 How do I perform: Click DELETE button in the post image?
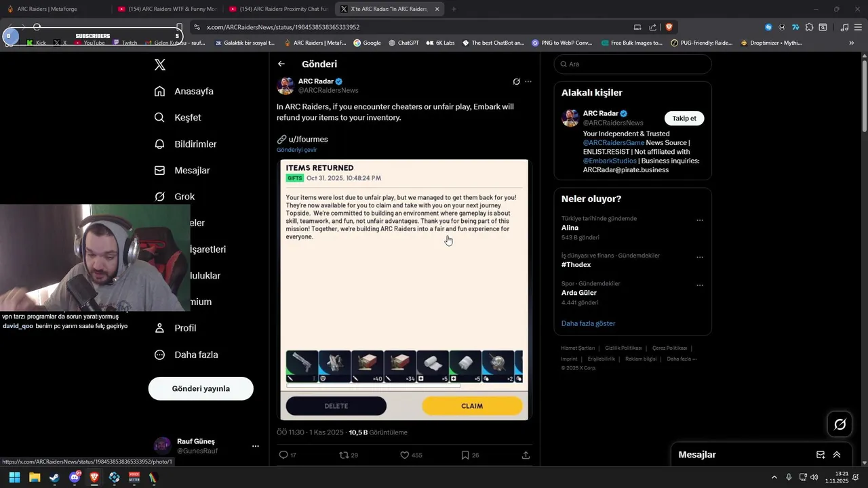pyautogui.click(x=336, y=406)
